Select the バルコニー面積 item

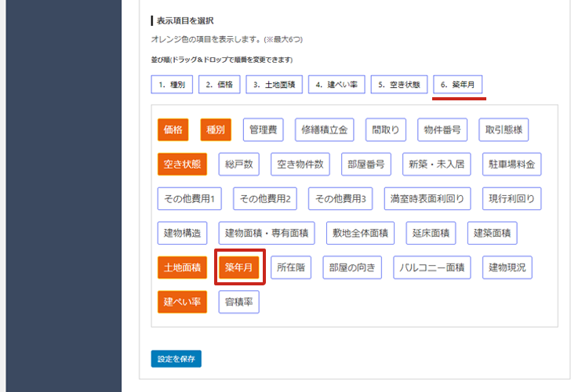click(432, 267)
